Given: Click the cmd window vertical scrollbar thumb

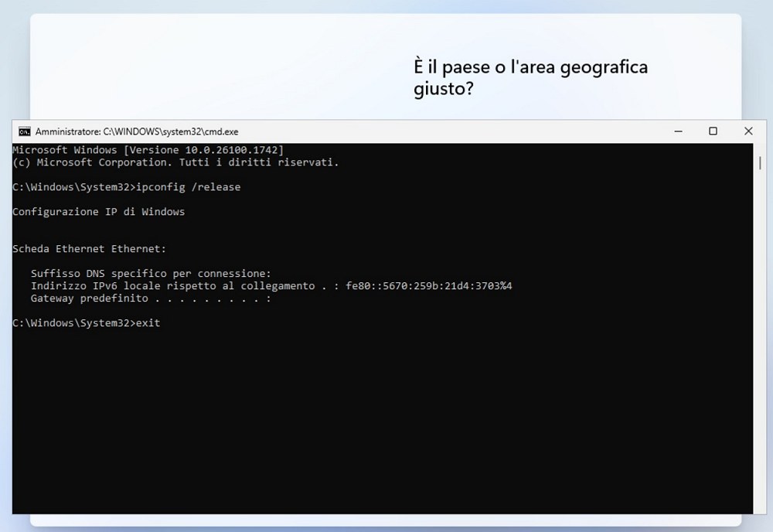Looking at the screenshot, I should (x=760, y=162).
